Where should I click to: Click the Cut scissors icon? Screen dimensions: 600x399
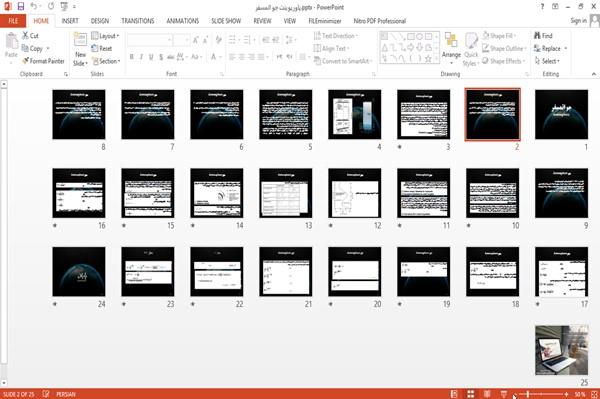pyautogui.click(x=25, y=36)
